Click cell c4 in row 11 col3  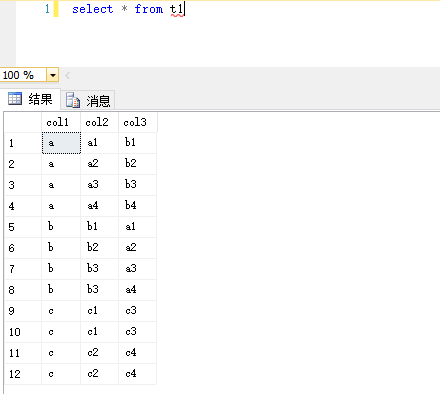pyautogui.click(x=138, y=353)
